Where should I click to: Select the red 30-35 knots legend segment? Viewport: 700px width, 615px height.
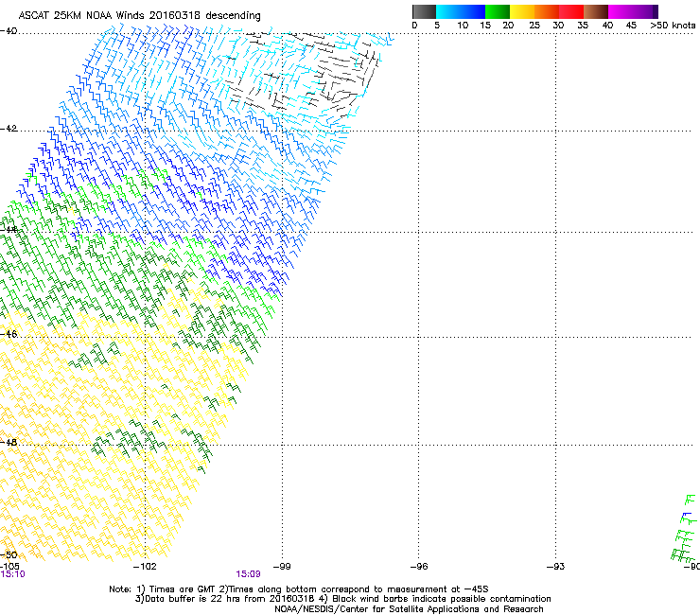click(x=571, y=11)
